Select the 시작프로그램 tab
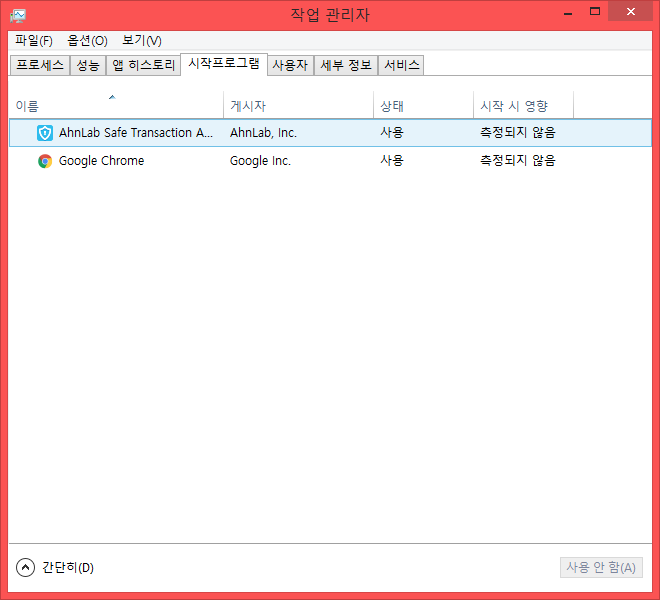This screenshot has width=660, height=600. (224, 64)
